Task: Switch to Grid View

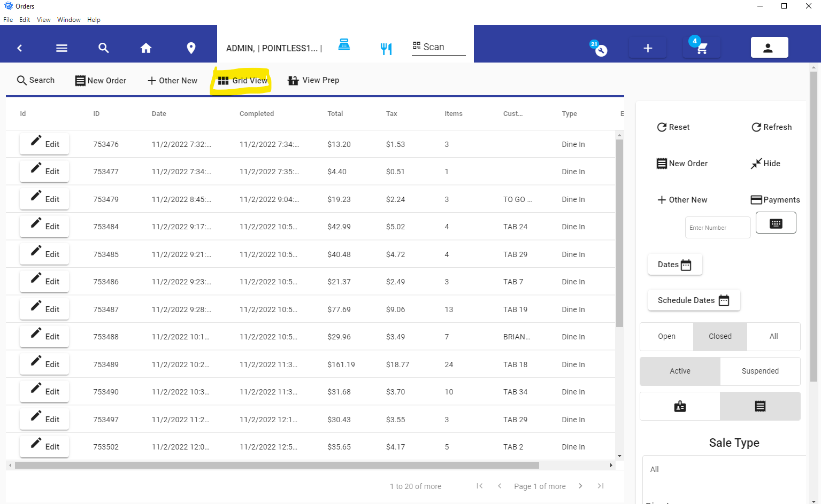Action: 242,80
